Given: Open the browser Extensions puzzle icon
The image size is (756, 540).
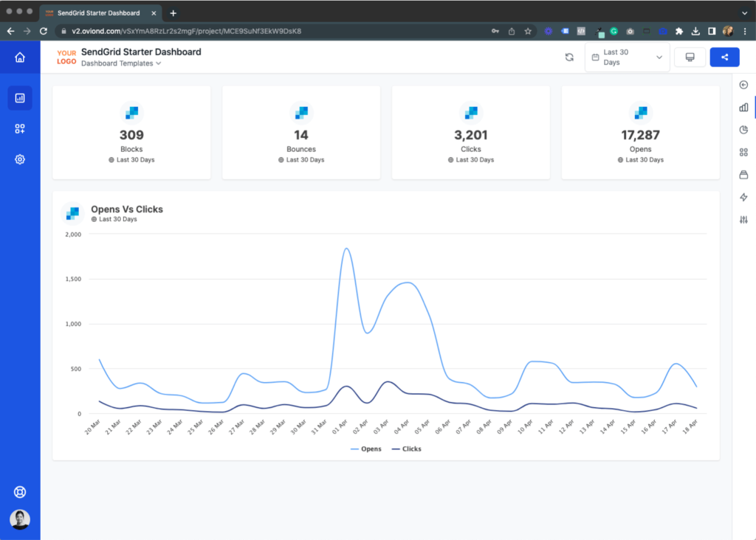Looking at the screenshot, I should coord(679,31).
